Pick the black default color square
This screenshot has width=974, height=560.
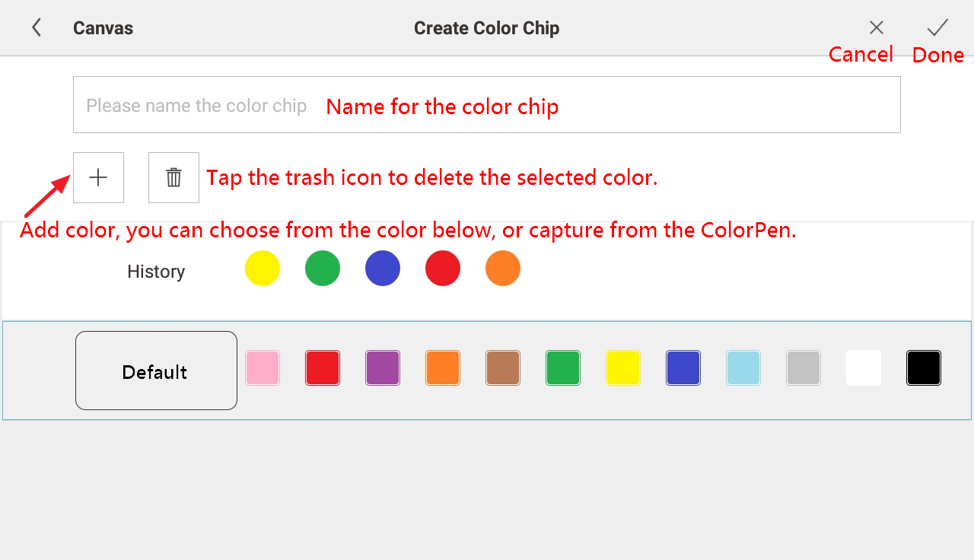[924, 368]
